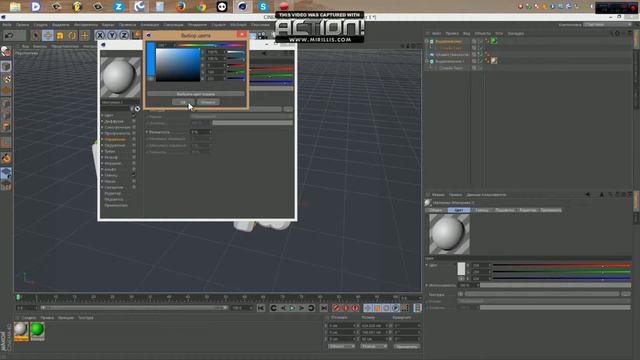Click the up arrow in attribute manager header
The height and width of the screenshot is (360, 640).
[602, 195]
